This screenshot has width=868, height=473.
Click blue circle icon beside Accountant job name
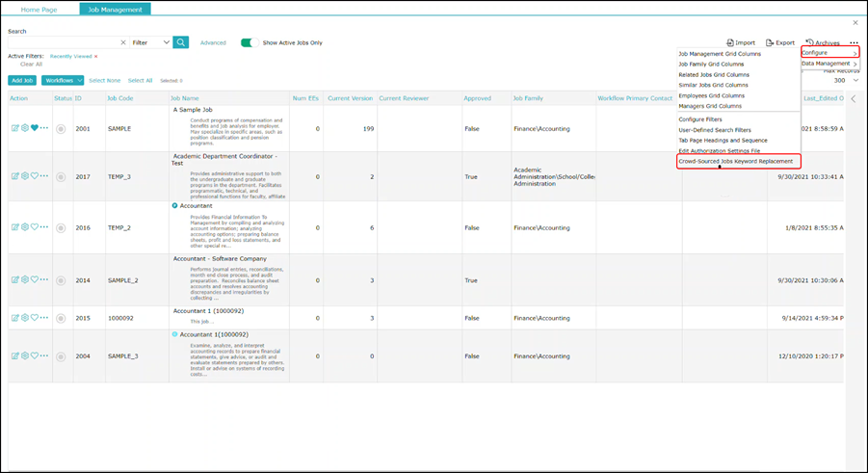click(x=175, y=205)
